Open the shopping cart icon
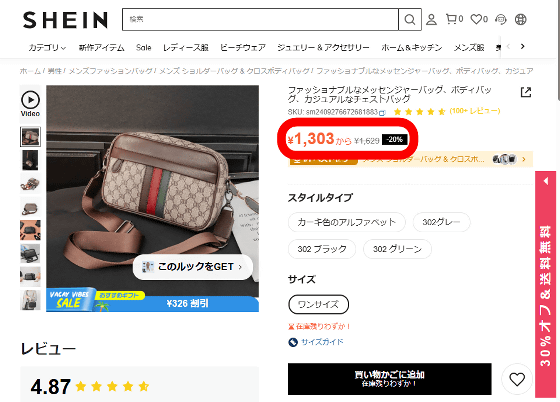 [x=454, y=19]
